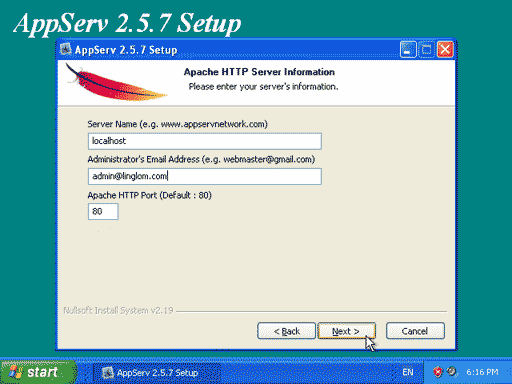Focus the Server Name field containing localhost
This screenshot has width=512, height=384.
(x=205, y=141)
